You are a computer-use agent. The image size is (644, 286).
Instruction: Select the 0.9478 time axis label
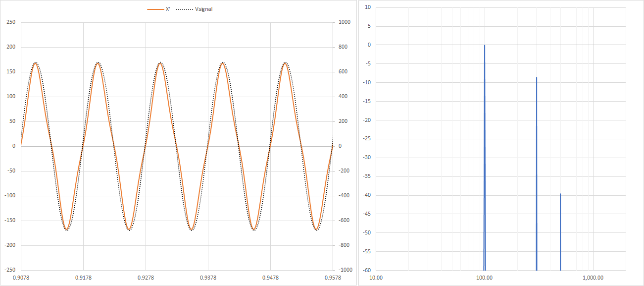[x=270, y=278]
